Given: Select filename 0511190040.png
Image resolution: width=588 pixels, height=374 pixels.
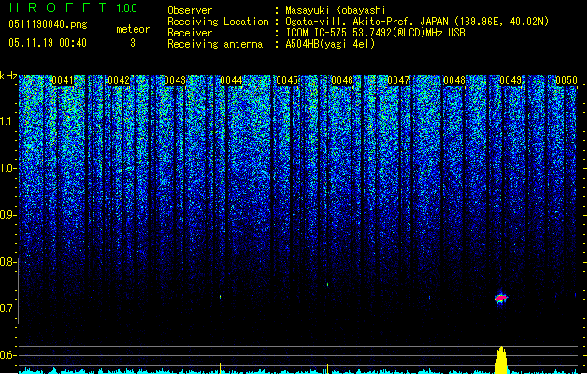Looking at the screenshot, I should click(48, 24).
